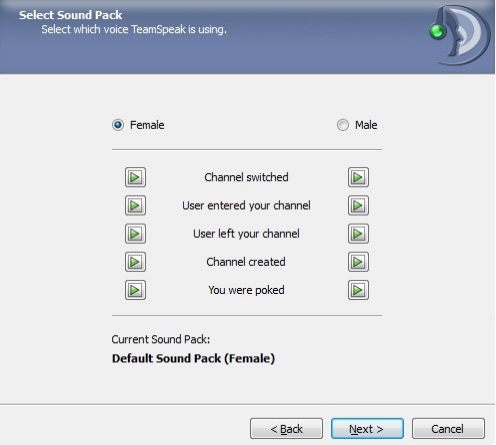Click the Select Sound Pack heading
Image resolution: width=496 pixels, height=445 pixels.
click(x=70, y=15)
